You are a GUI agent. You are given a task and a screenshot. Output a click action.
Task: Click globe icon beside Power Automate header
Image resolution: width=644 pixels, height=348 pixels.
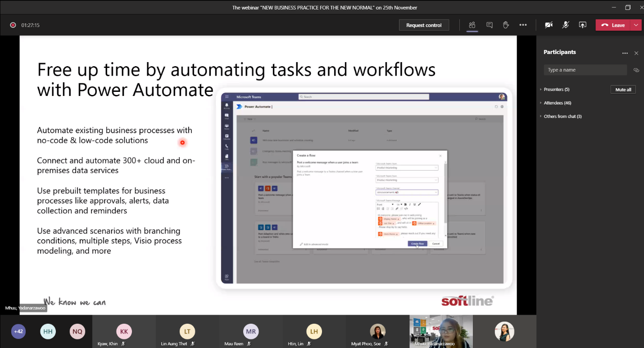pyautogui.click(x=502, y=107)
